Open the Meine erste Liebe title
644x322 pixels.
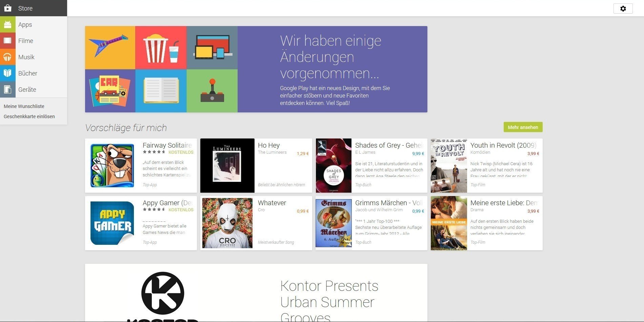504,203
